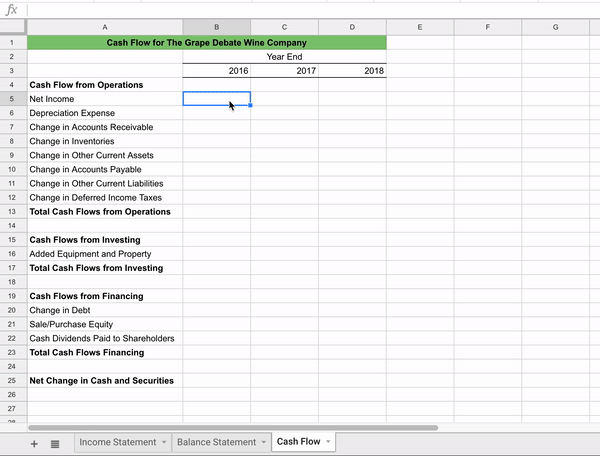Click 'Depreciation Expense' cell
The image size is (600, 456).
coord(105,113)
